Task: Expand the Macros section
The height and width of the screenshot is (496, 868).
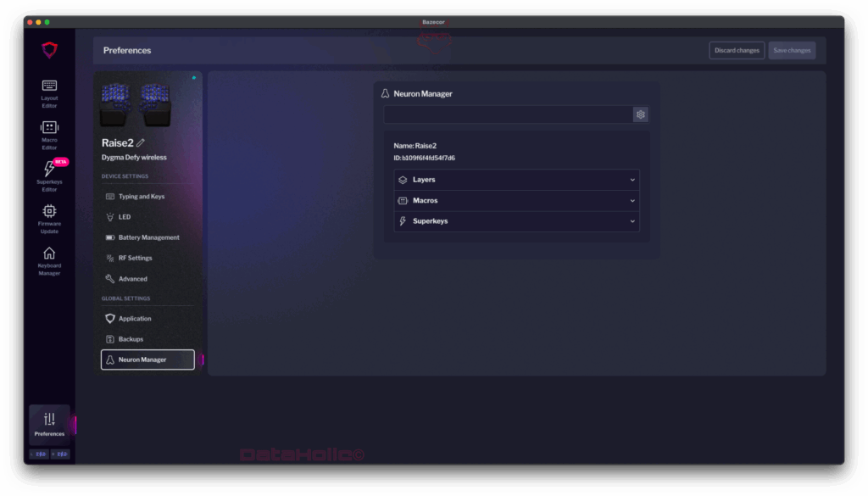Action: coord(516,201)
